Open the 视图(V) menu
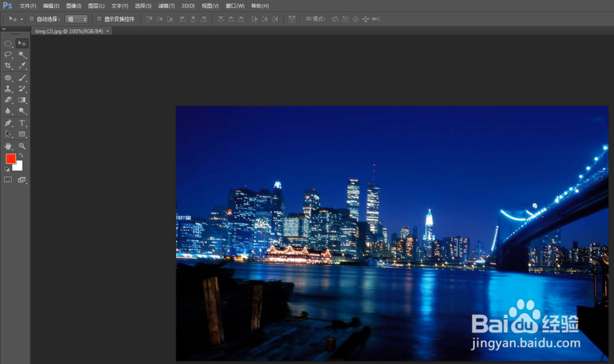Viewport: 614px width, 364px height. (210, 6)
